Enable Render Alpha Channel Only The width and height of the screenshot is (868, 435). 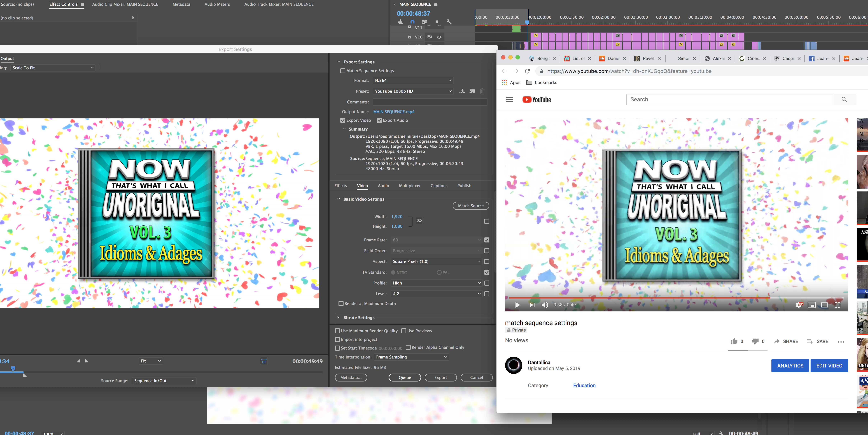[408, 347]
